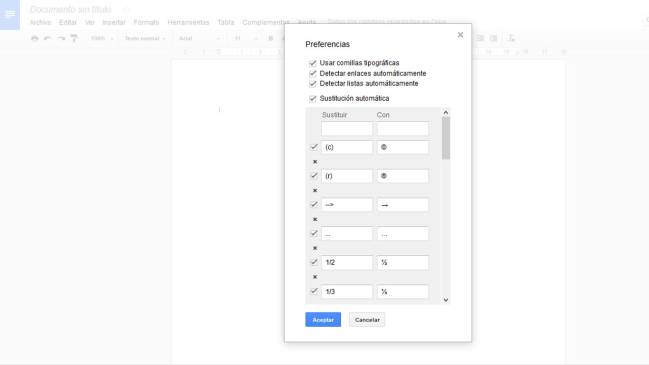The height and width of the screenshot is (365, 649).
Task: Click the Print icon in the toolbar
Action: (x=35, y=38)
